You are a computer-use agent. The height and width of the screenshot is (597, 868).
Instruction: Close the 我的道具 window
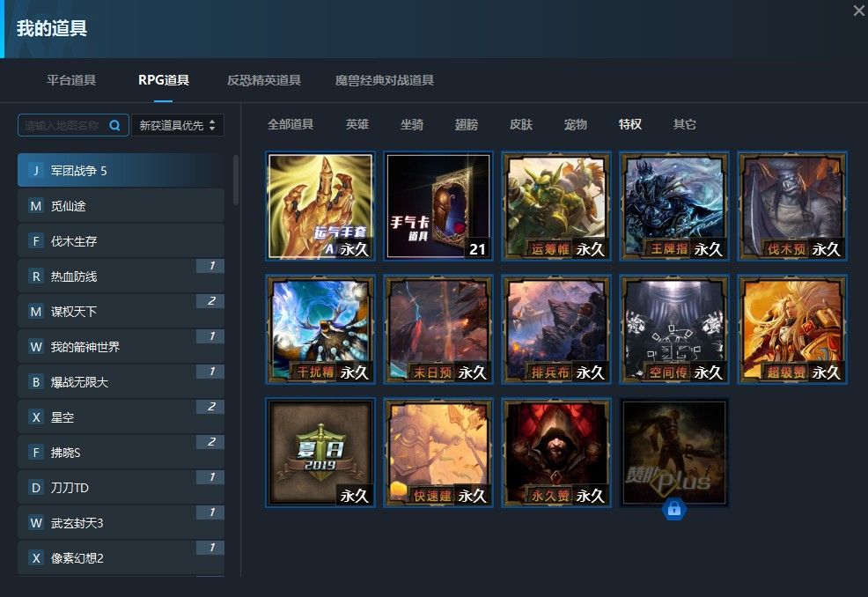coord(858,10)
